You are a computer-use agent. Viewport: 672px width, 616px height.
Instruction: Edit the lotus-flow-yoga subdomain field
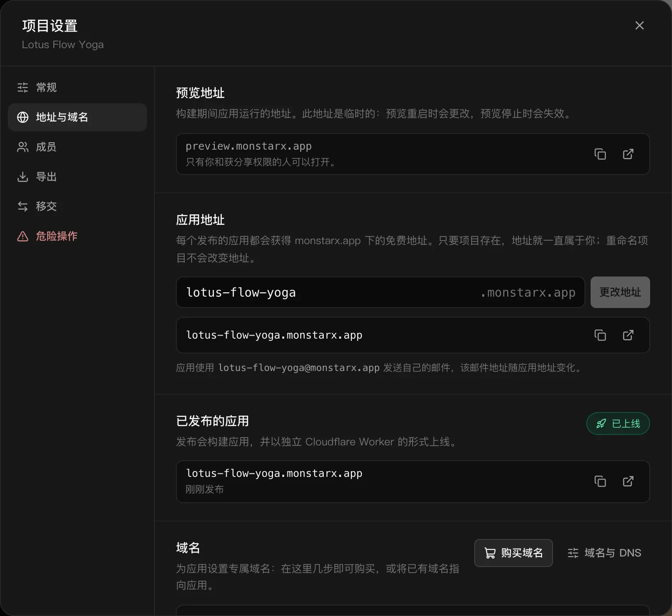click(381, 292)
